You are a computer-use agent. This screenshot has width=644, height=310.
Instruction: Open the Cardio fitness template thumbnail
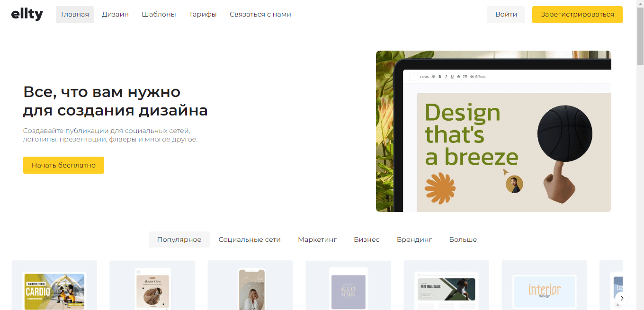tap(54, 291)
